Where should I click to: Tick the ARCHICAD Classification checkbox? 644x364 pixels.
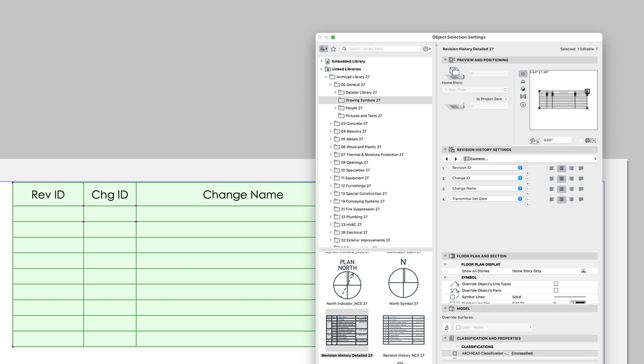point(454,353)
